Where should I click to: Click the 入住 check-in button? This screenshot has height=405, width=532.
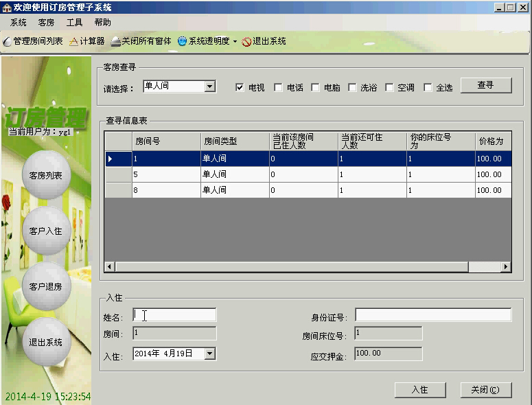pos(420,390)
